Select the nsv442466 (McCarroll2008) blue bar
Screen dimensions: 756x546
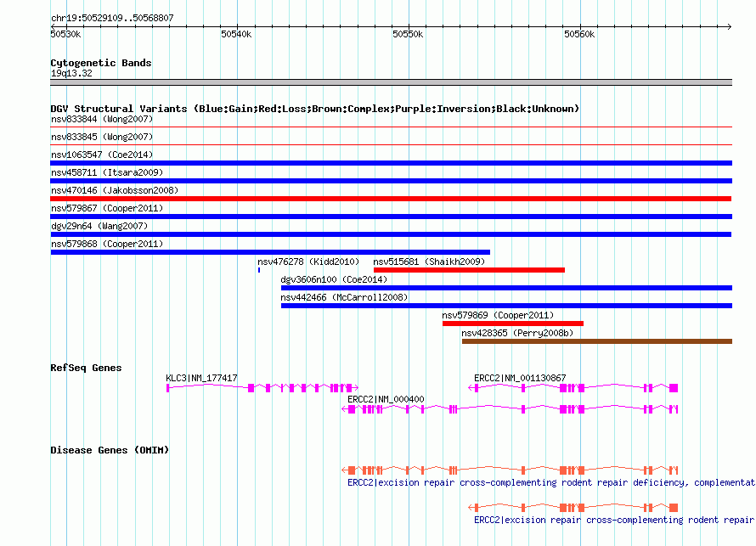506,306
